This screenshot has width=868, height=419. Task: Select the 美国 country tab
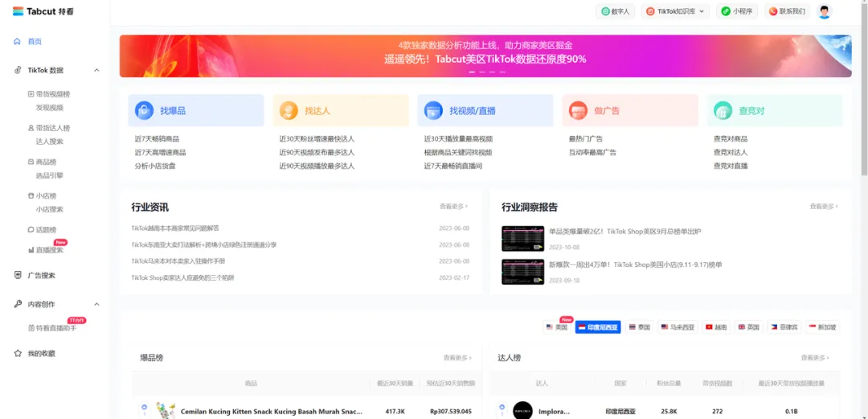click(557, 327)
